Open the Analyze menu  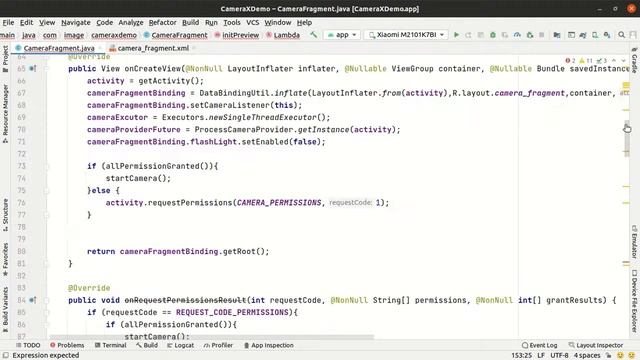click(x=131, y=22)
